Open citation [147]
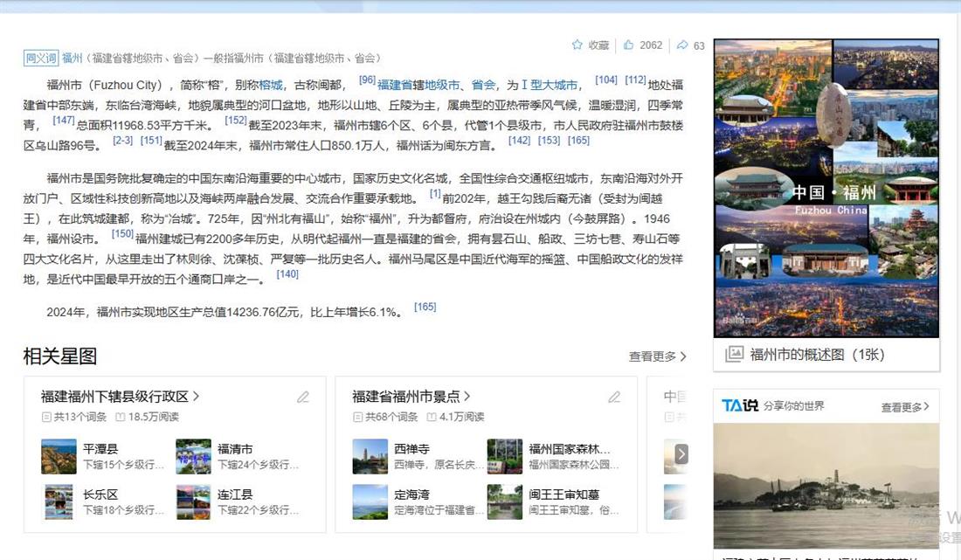Screen dimensions: 961x560 64,120
